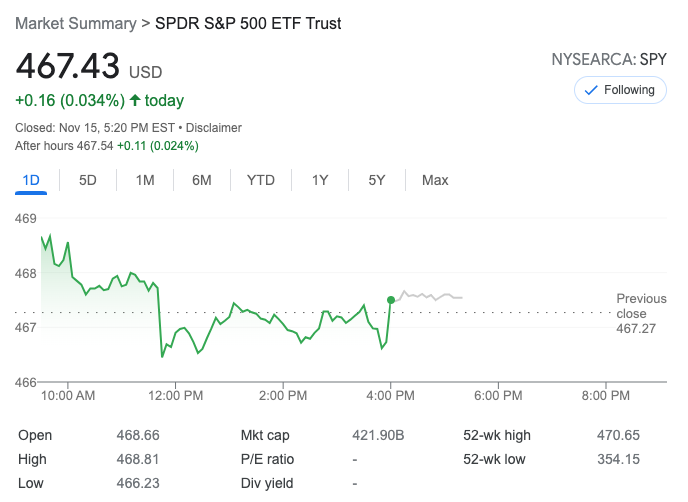Image resolution: width=688 pixels, height=502 pixels.
Task: Switch to the 1M chart range
Action: 145,180
